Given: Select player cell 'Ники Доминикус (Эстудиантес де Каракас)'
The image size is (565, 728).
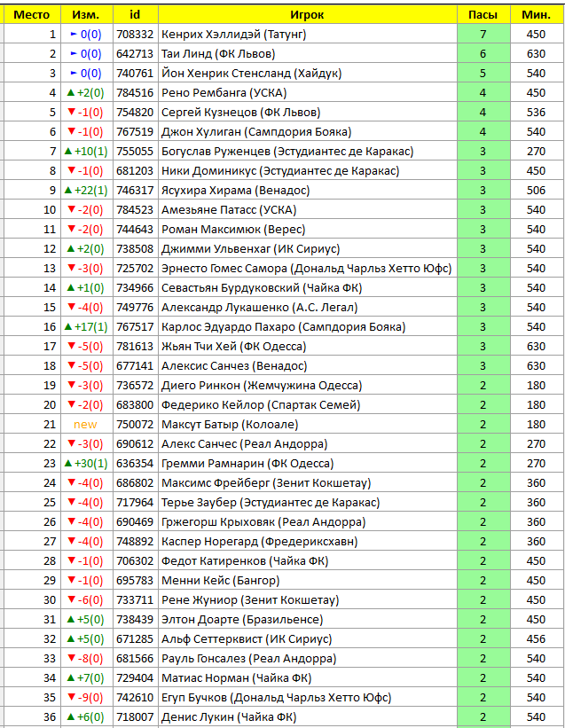Looking at the screenshot, I should pos(308,171).
